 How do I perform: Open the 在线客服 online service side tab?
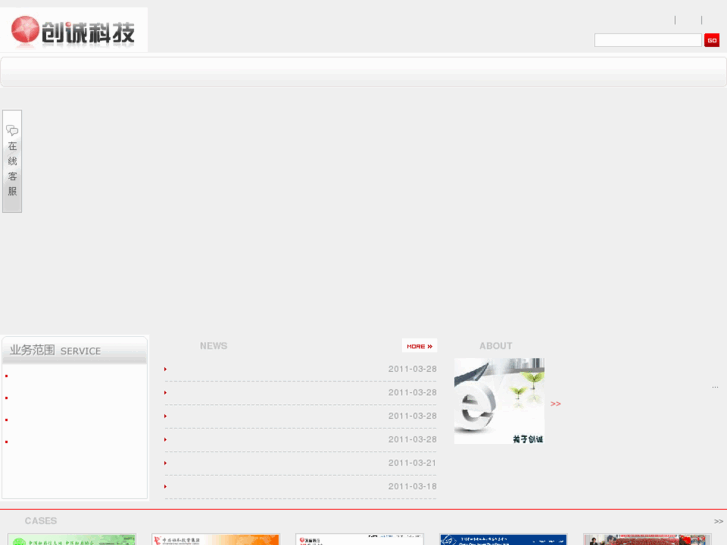12,161
